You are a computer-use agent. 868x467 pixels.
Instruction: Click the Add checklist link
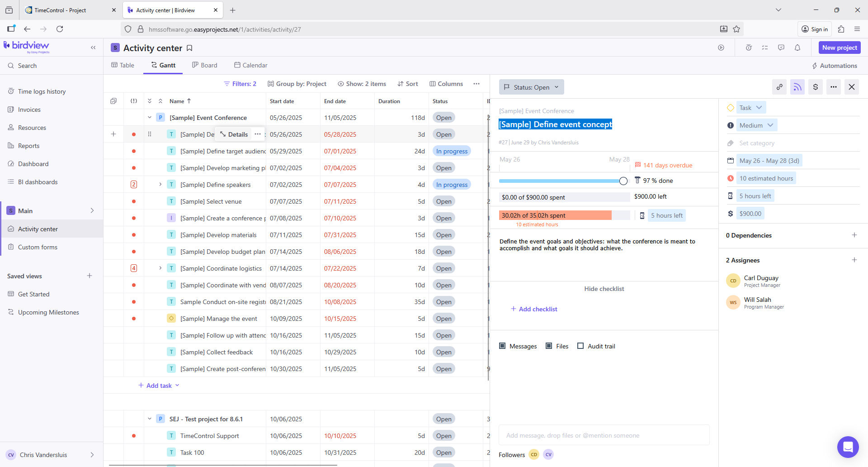click(534, 309)
